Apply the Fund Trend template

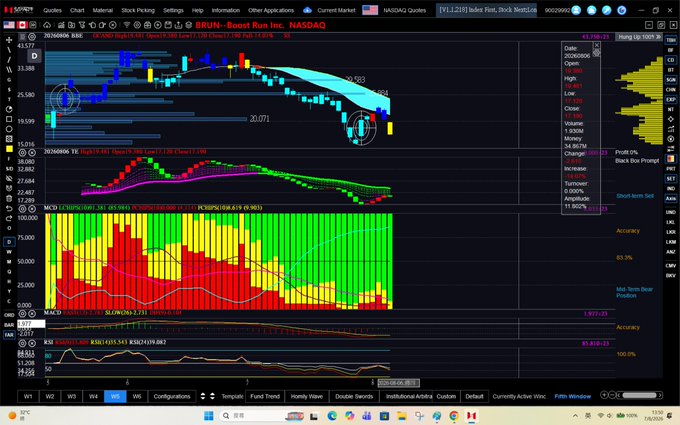[265, 396]
